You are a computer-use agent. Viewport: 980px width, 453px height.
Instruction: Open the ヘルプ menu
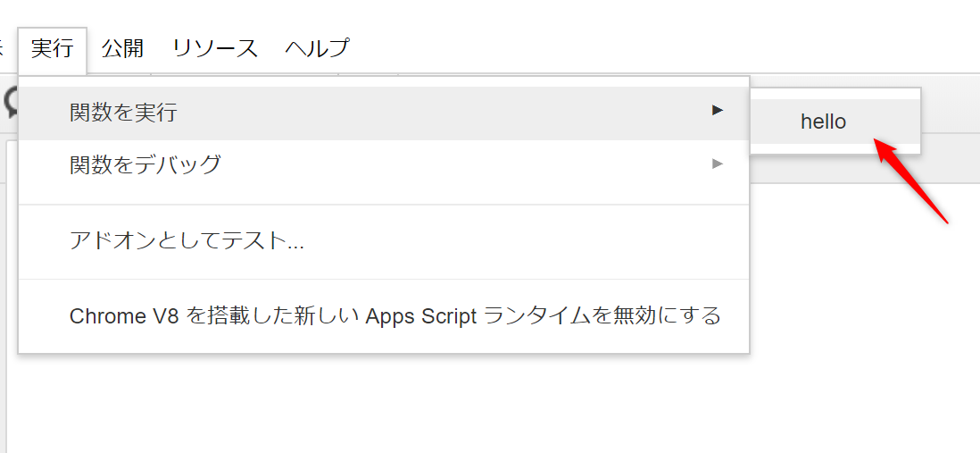tap(317, 48)
